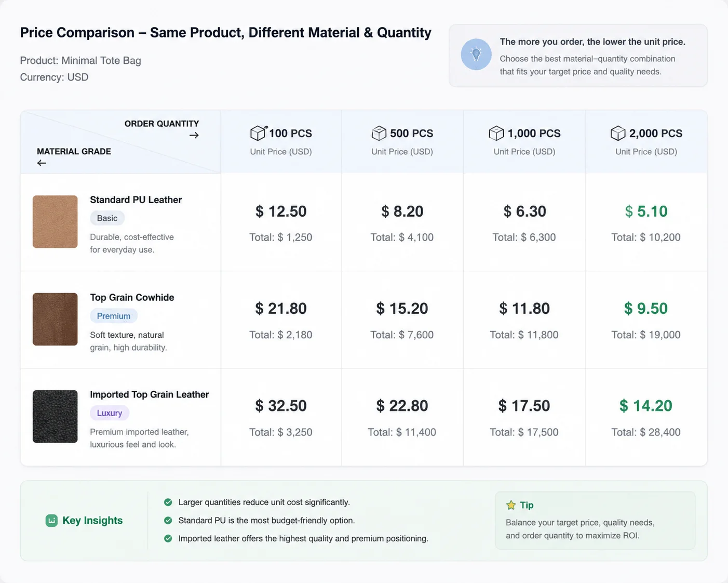Image resolution: width=728 pixels, height=583 pixels.
Task: Click the lightbulb icon in the info banner
Action: coord(476,54)
